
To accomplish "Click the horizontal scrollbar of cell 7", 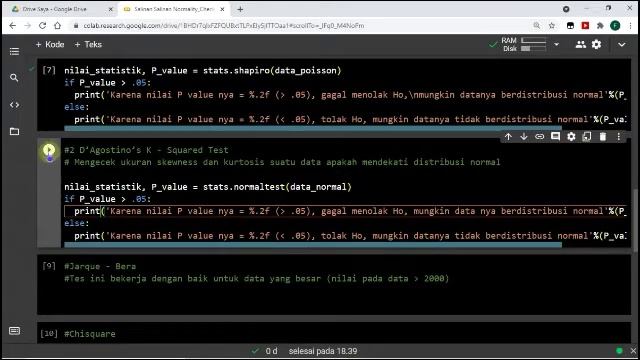I will 313,128.
